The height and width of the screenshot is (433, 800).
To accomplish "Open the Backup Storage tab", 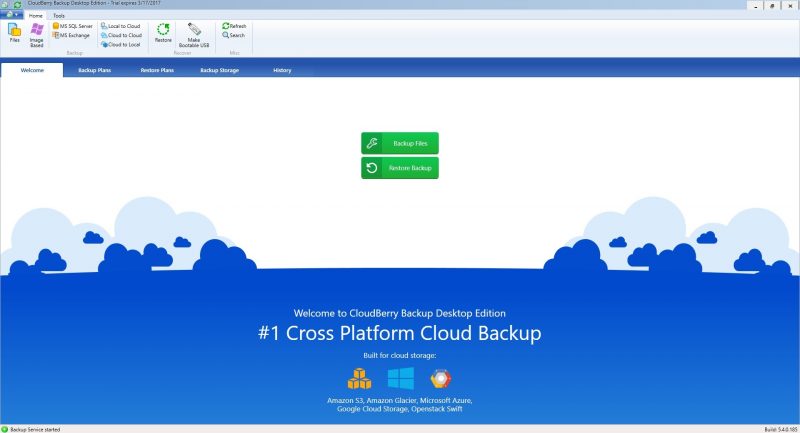I will tap(219, 70).
